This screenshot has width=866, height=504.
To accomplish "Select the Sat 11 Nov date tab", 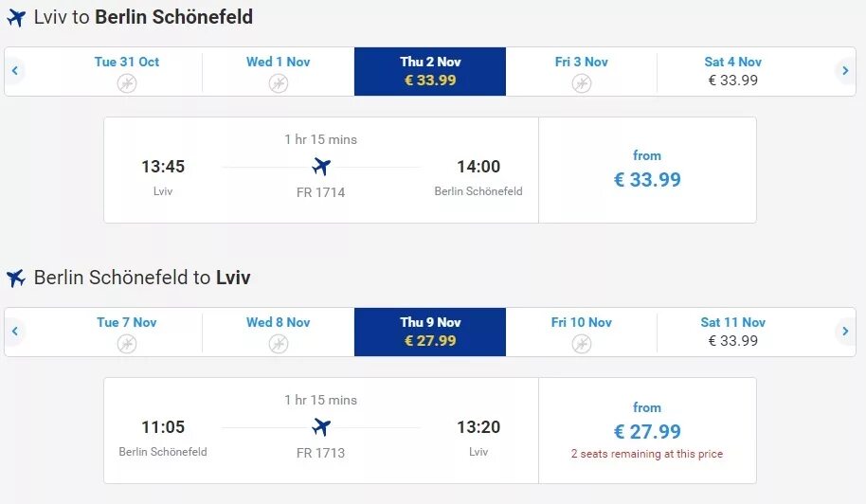I will click(732, 332).
